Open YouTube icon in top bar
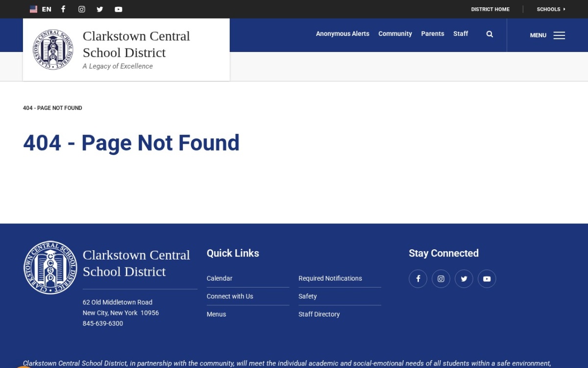588x368 pixels. click(x=119, y=9)
